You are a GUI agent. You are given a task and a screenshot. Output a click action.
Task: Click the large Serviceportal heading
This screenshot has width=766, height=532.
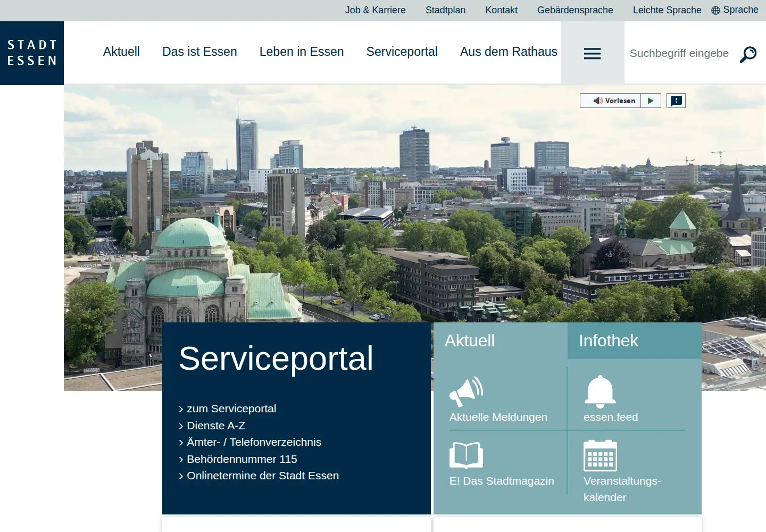276,358
